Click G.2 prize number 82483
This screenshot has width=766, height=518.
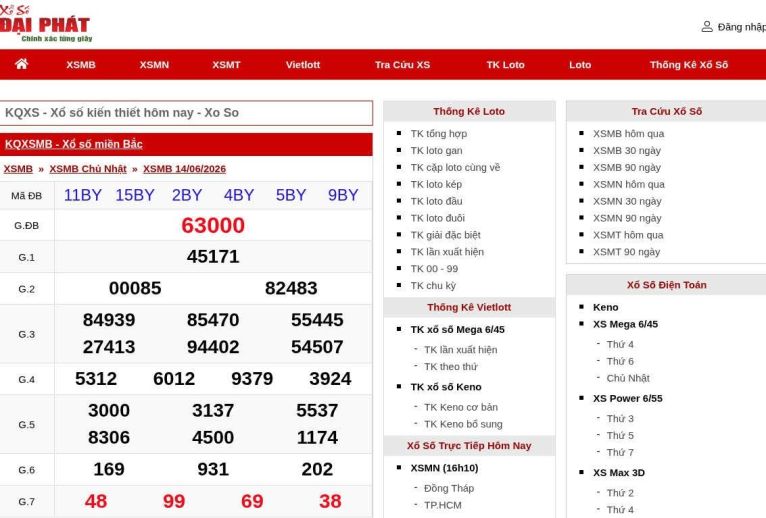[291, 288]
